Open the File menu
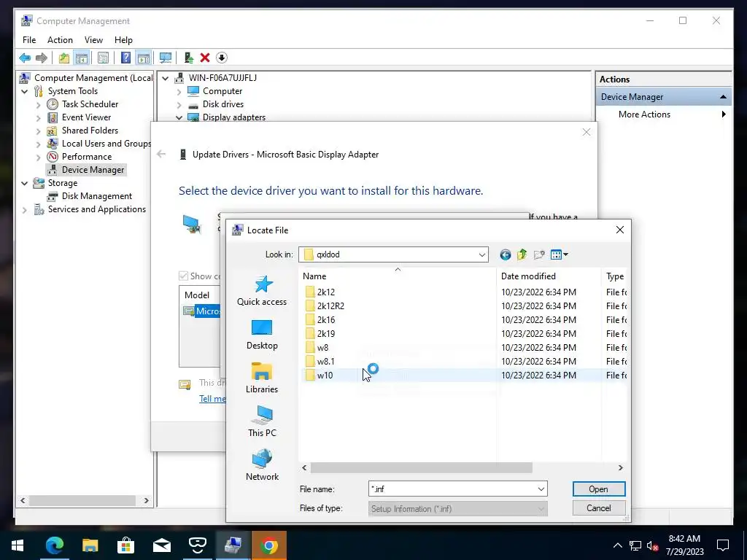Image resolution: width=747 pixels, height=560 pixels. [29, 40]
